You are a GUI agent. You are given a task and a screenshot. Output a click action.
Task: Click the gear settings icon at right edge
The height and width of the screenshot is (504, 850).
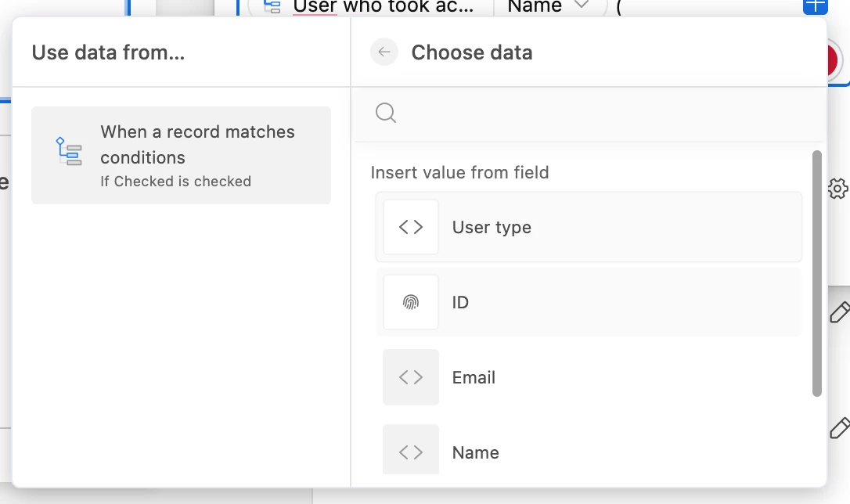pyautogui.click(x=837, y=188)
